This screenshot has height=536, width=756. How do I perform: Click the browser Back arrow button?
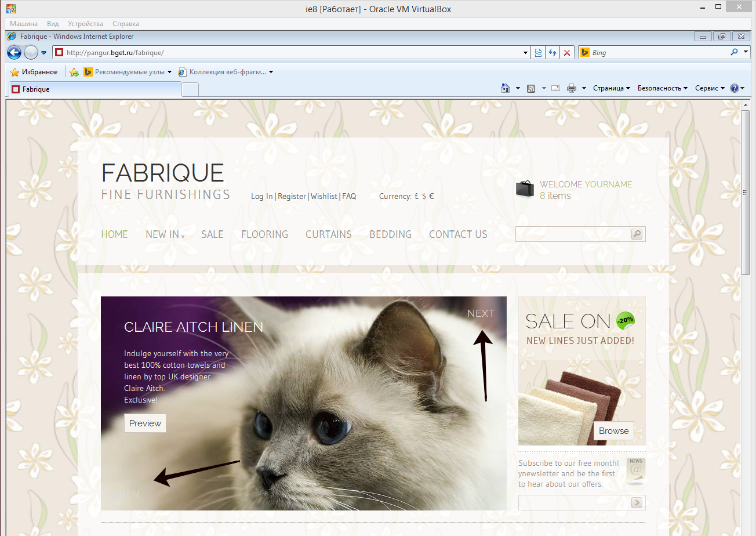click(14, 53)
